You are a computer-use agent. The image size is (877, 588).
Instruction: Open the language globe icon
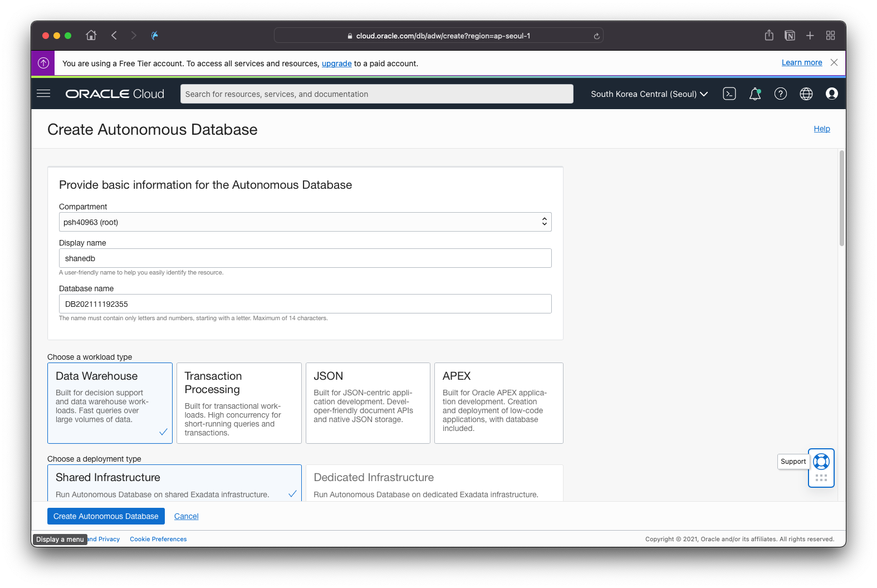click(x=806, y=94)
